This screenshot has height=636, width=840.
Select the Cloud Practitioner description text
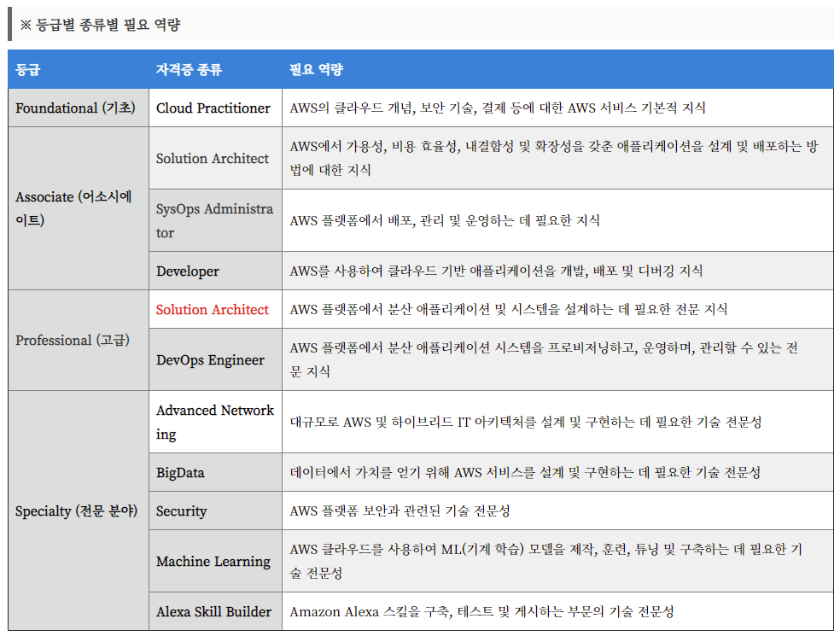pos(497,108)
